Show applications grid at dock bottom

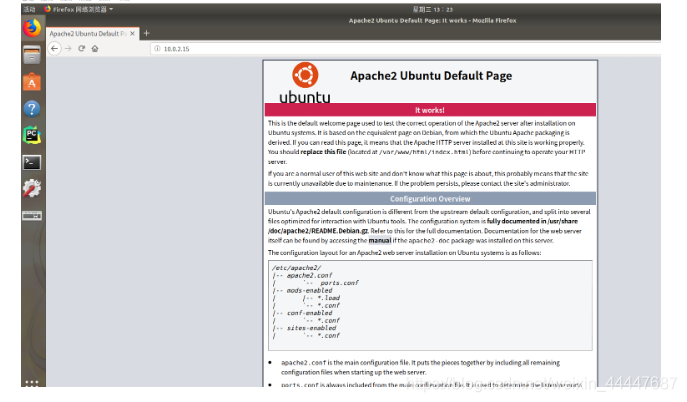tap(32, 383)
